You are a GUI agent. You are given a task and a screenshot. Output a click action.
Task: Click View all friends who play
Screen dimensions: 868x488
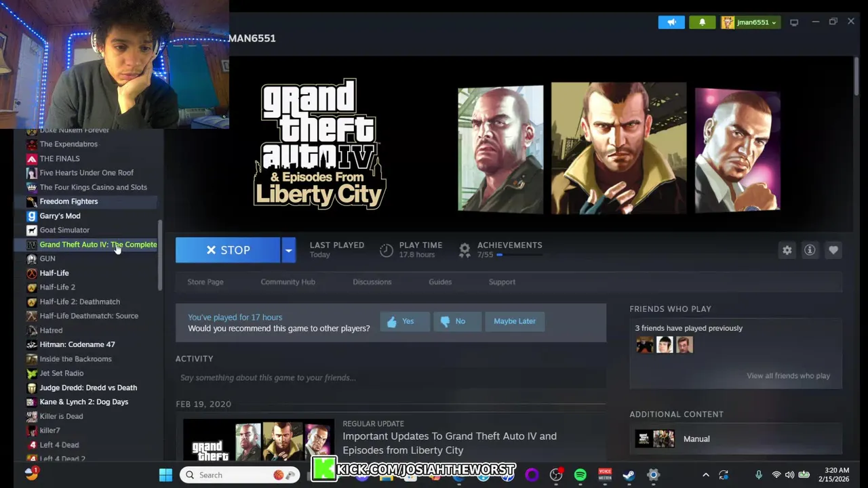click(788, 375)
